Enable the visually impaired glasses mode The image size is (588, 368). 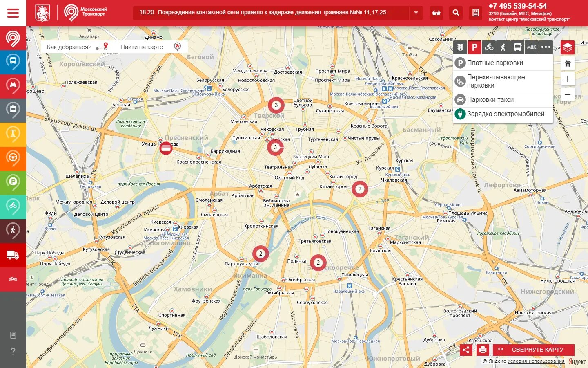pyautogui.click(x=437, y=13)
